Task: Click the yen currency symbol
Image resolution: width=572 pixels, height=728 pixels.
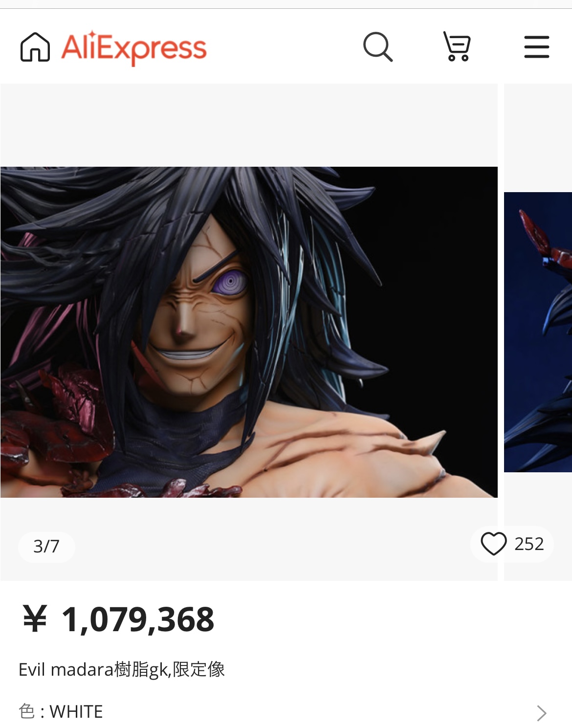Action: click(35, 619)
